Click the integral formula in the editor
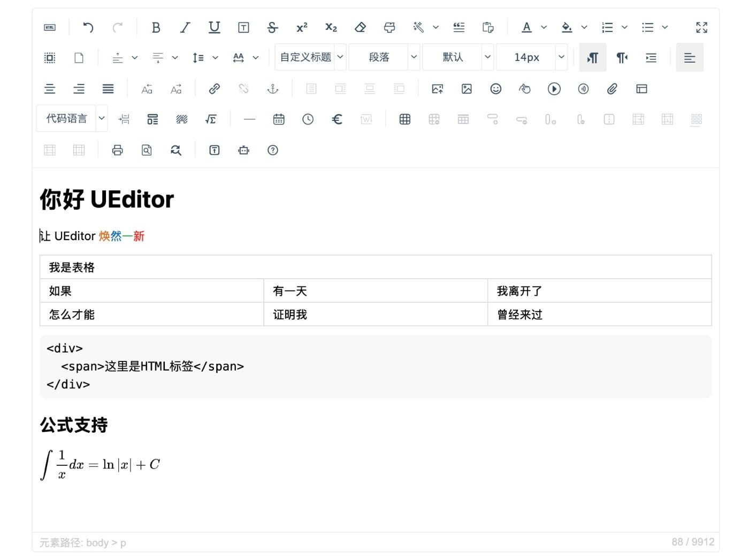The image size is (749, 560). pyautogui.click(x=100, y=464)
